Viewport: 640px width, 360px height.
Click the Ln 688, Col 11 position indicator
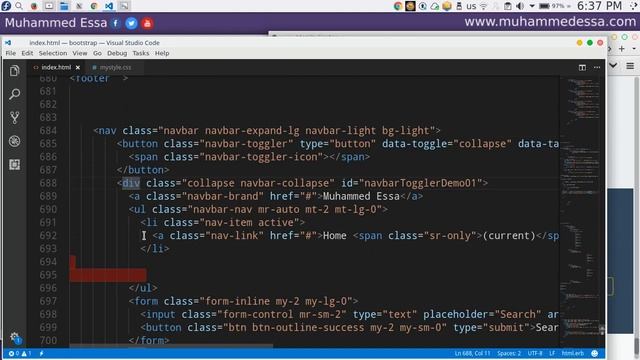[472, 353]
